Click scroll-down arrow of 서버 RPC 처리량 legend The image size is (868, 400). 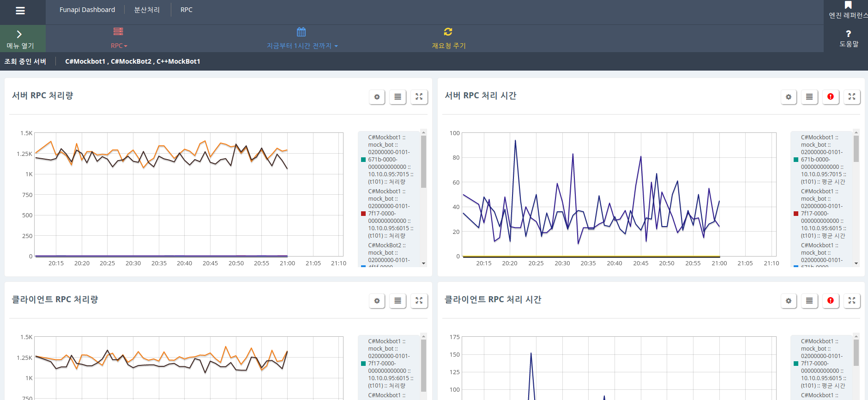point(423,263)
